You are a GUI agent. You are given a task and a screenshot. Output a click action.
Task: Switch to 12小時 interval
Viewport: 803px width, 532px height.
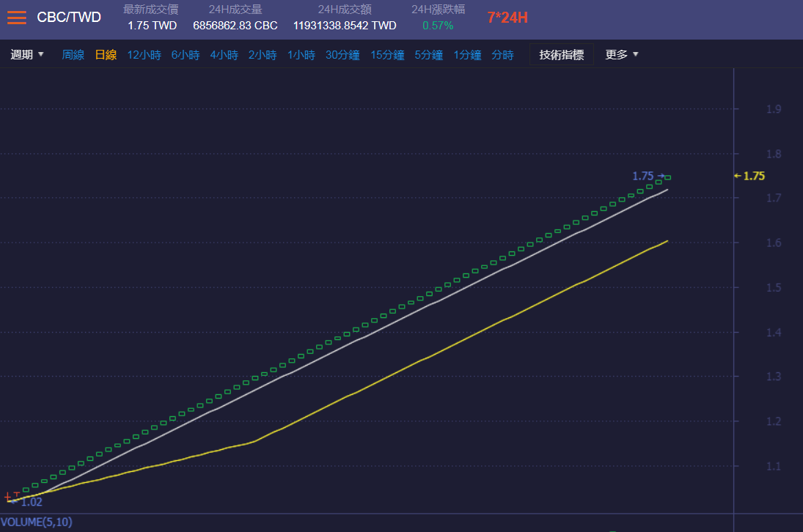pyautogui.click(x=144, y=55)
